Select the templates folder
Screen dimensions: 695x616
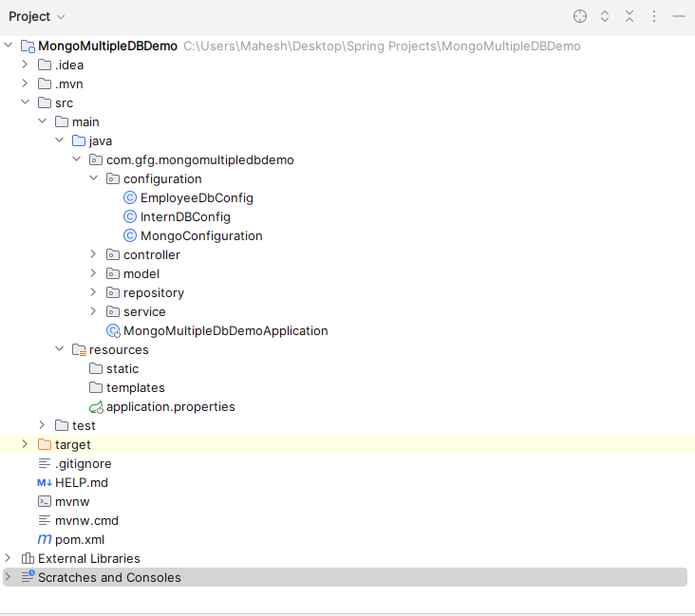tap(136, 388)
